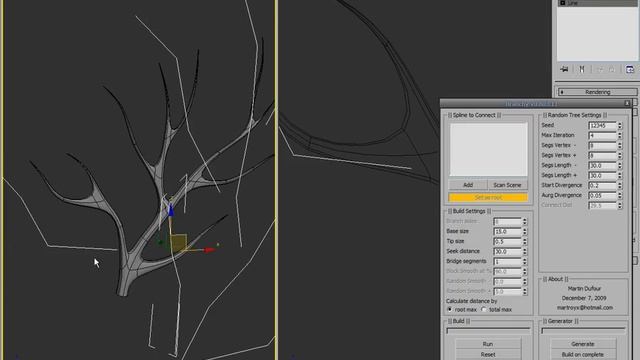Click Generate in the Generator group
The height and width of the screenshot is (360, 640).
pos(582,344)
